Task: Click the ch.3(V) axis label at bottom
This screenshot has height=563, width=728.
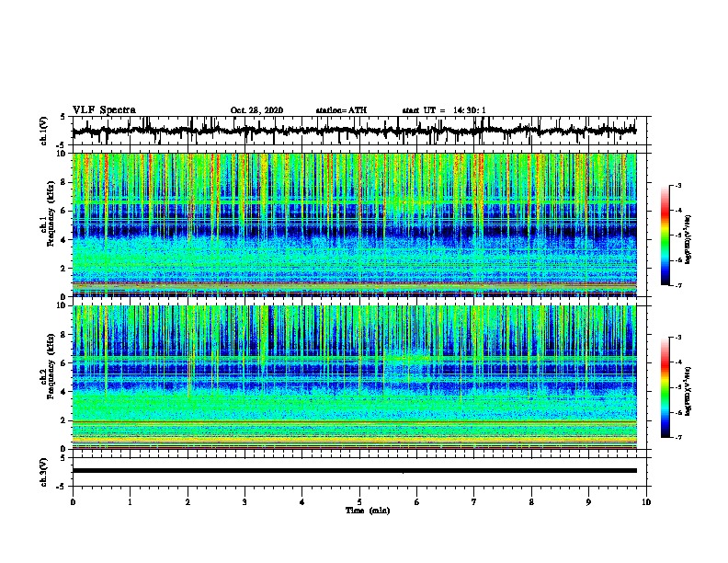Action: pos(44,472)
